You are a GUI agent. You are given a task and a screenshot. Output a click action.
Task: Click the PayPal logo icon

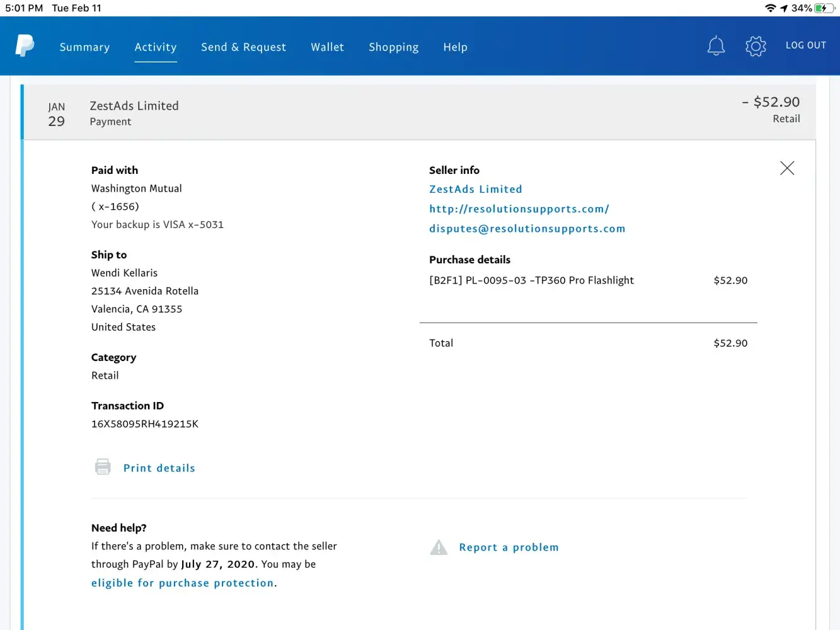coord(25,46)
